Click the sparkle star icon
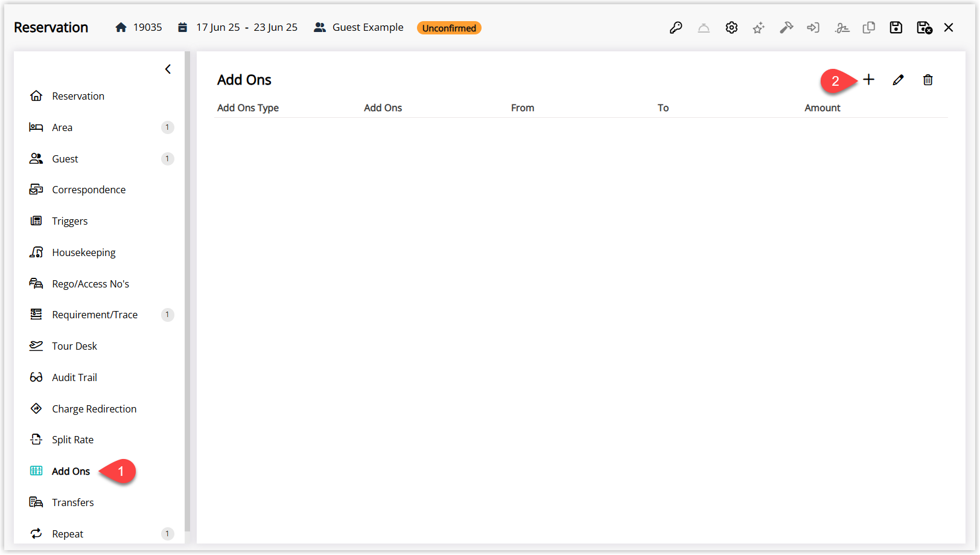Screen dimensions: 980x555 tap(759, 28)
